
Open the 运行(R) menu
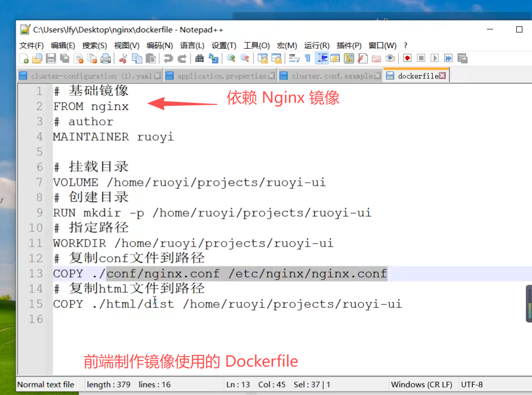[317, 46]
